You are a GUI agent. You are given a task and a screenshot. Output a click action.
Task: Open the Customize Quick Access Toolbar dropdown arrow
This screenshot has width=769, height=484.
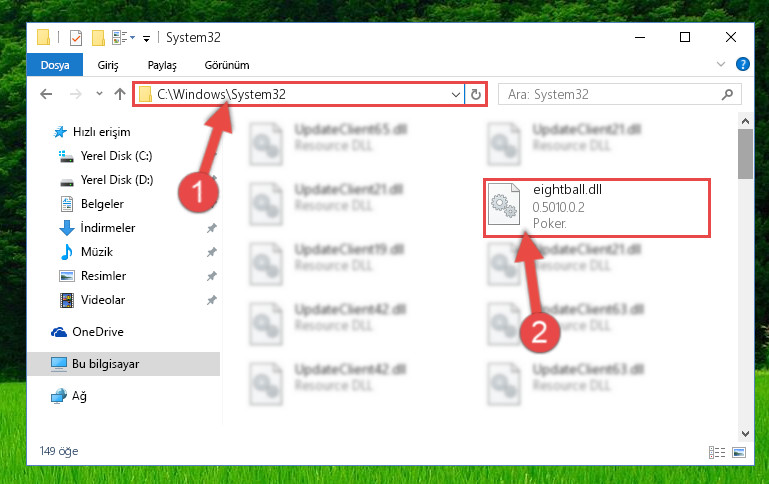click(146, 38)
